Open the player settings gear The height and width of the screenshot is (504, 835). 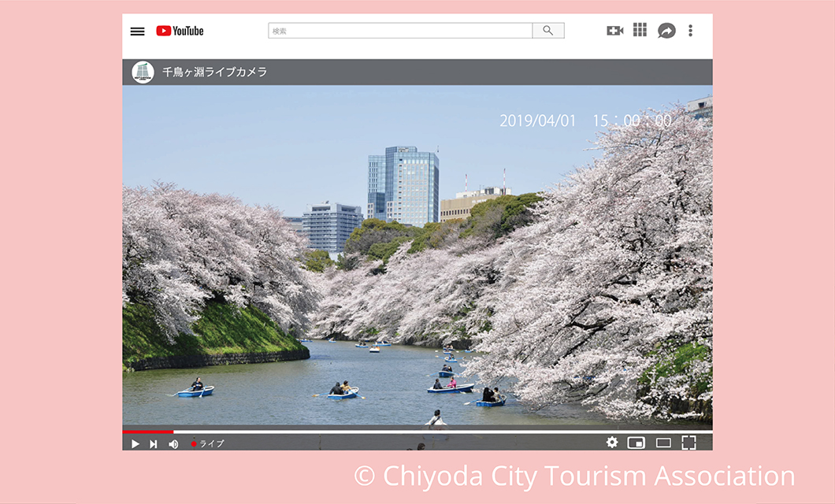tap(612, 443)
